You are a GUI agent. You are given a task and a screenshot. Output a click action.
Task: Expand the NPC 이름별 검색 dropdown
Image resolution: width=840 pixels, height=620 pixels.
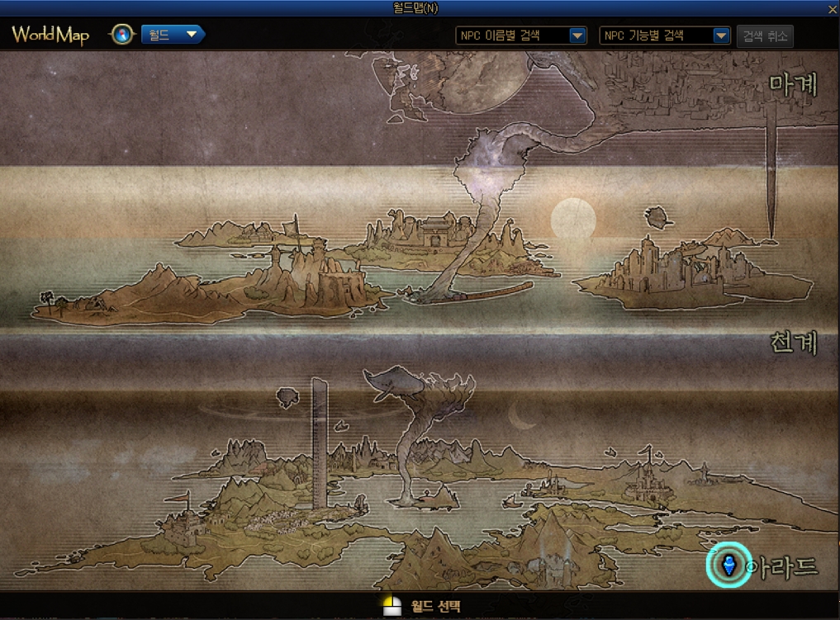[577, 35]
